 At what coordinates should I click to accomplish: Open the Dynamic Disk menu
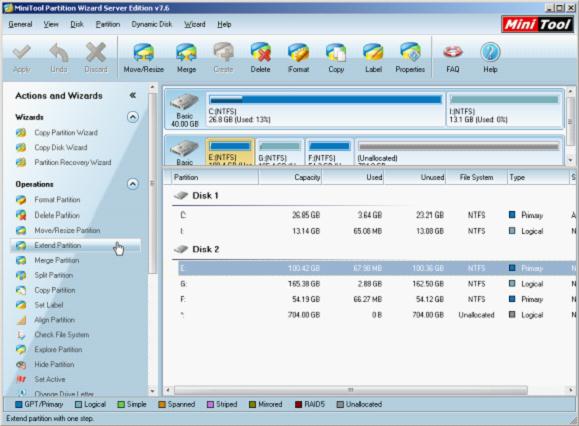coord(152,24)
